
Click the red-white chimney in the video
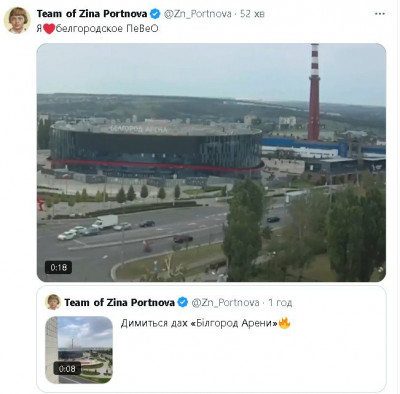314,92
